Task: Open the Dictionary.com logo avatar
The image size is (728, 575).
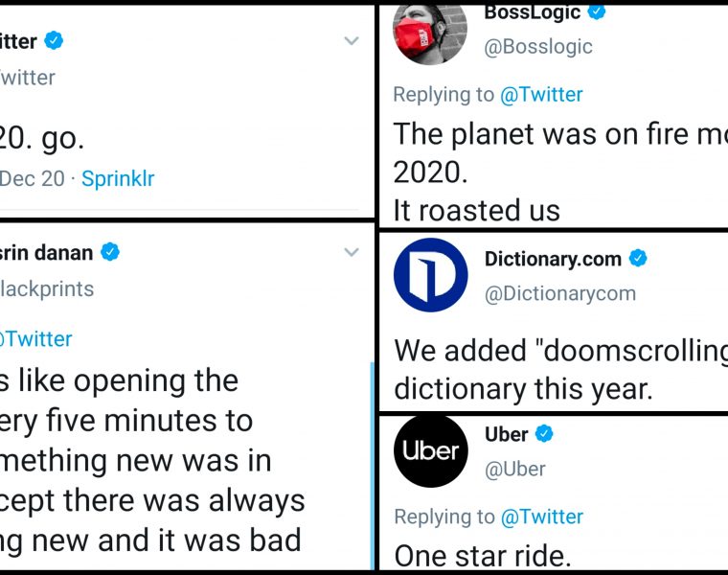Action: click(431, 275)
